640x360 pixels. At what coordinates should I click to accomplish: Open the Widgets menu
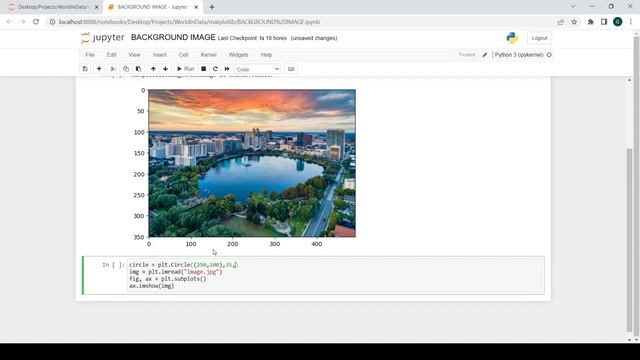[x=238, y=55]
